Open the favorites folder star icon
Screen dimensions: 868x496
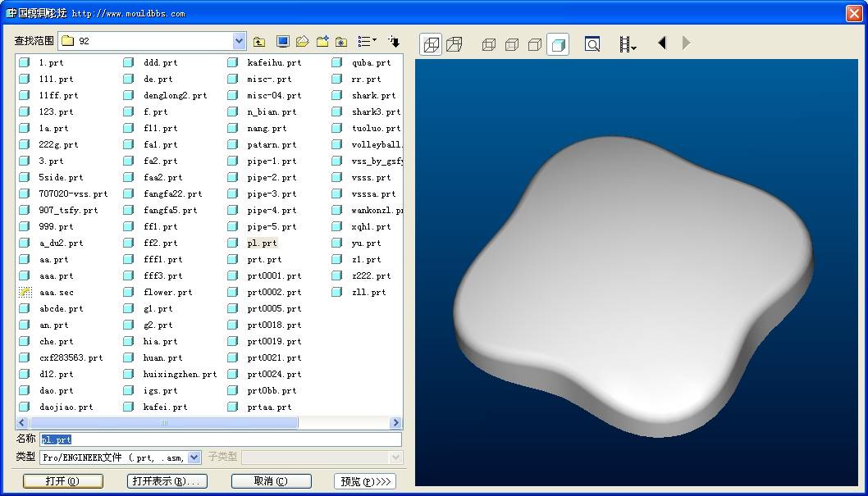341,42
